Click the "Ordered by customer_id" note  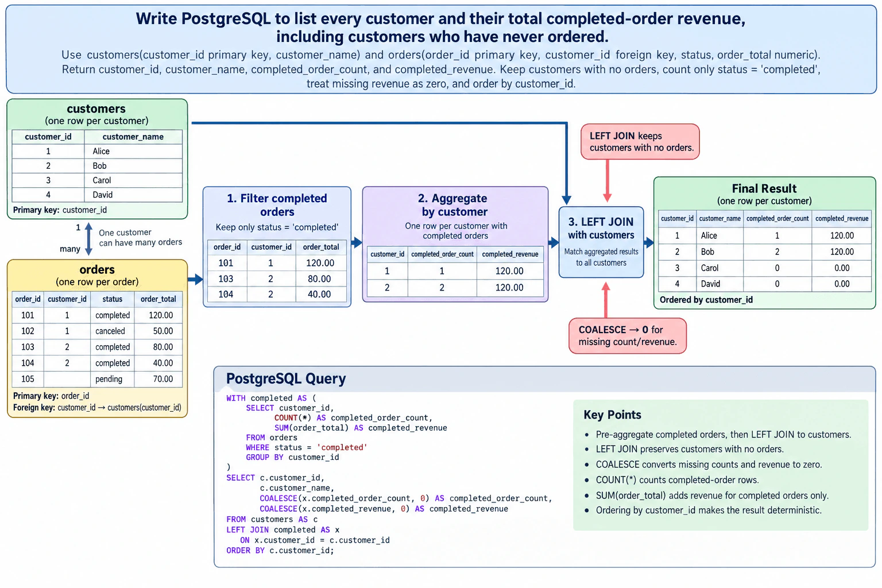[x=706, y=300]
